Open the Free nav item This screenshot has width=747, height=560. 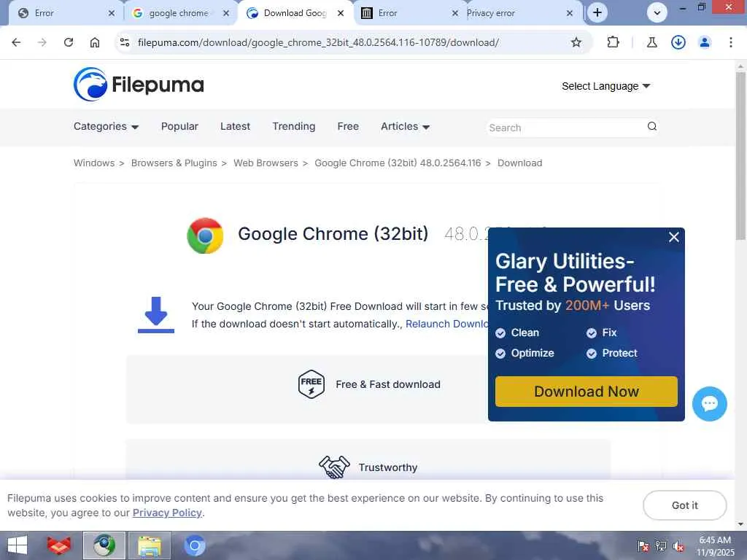[348, 127]
